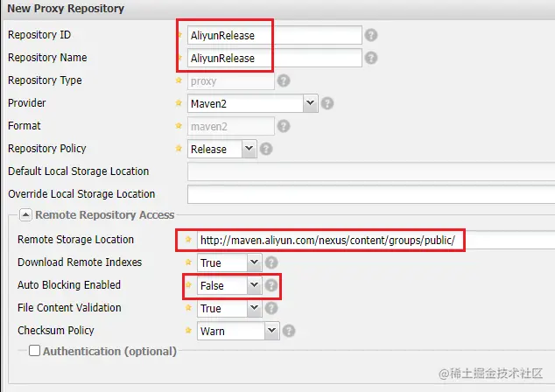The image size is (555, 392).
Task: Click help icon beside Repository Name field
Action: click(x=371, y=58)
